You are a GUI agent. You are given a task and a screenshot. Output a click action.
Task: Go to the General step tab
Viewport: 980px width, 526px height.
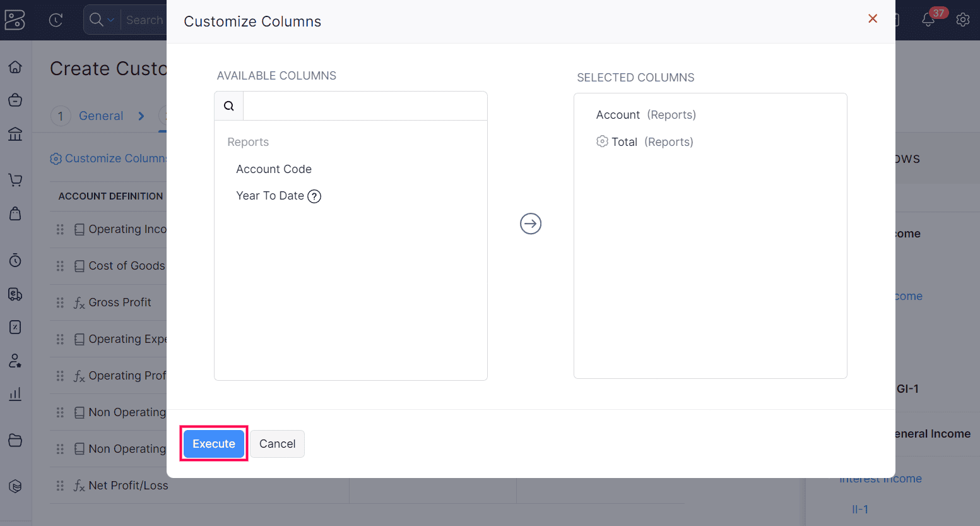tap(101, 116)
